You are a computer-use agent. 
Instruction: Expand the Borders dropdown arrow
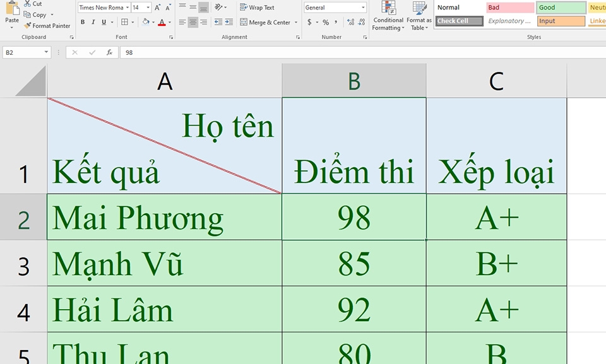pyautogui.click(x=133, y=23)
